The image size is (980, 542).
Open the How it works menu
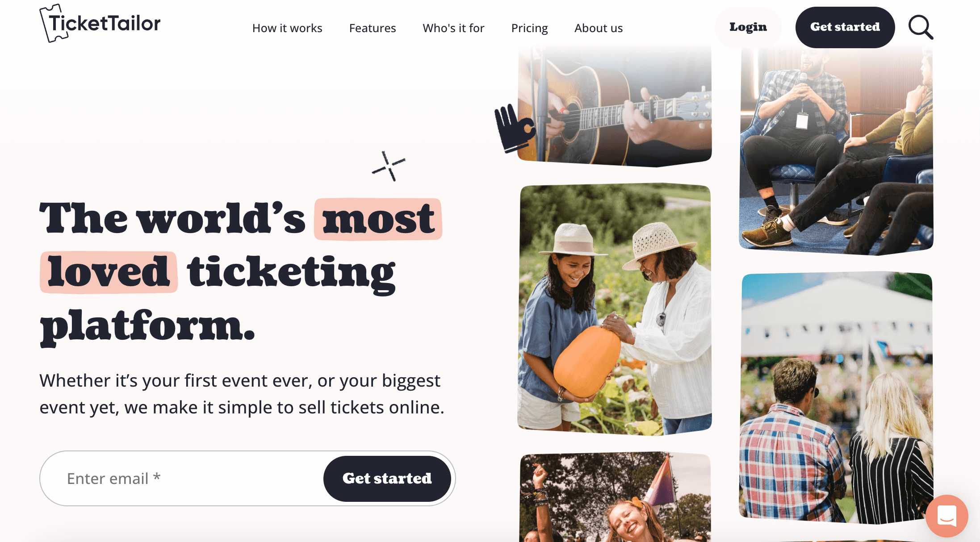click(x=287, y=27)
